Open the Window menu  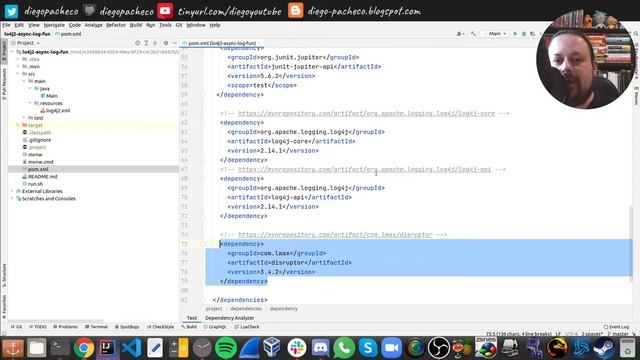point(196,25)
